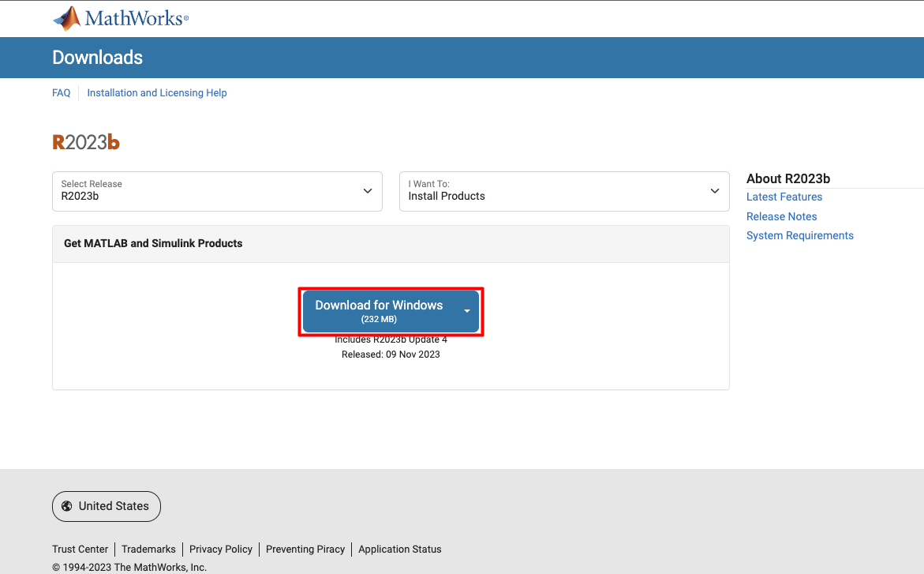Click 'Get MATLAB and Simulink Products' header
Screen dimensions: 924x574
153,243
